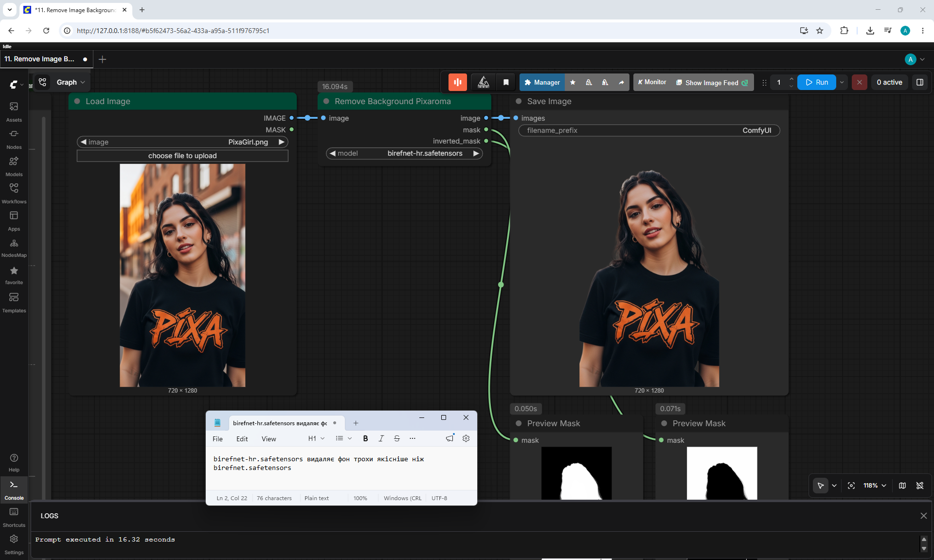This screenshot has width=934, height=560.
Task: Select next image with right arrow after PixaGirl.png
Action: [281, 142]
